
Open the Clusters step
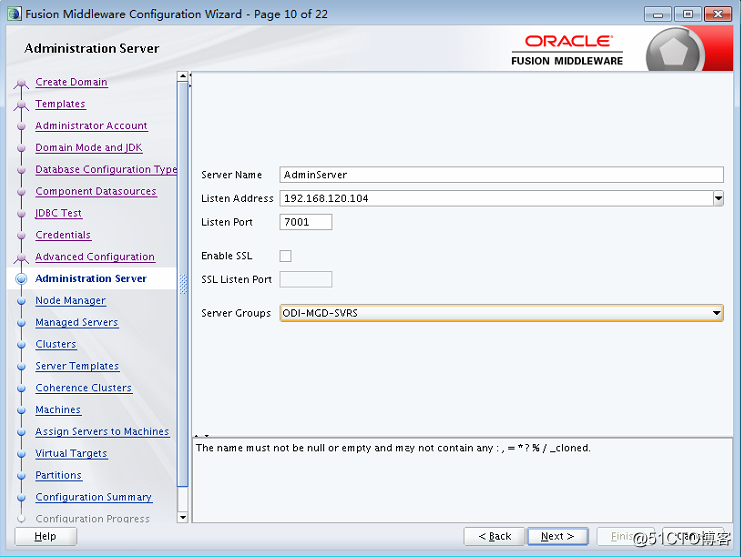(x=56, y=344)
